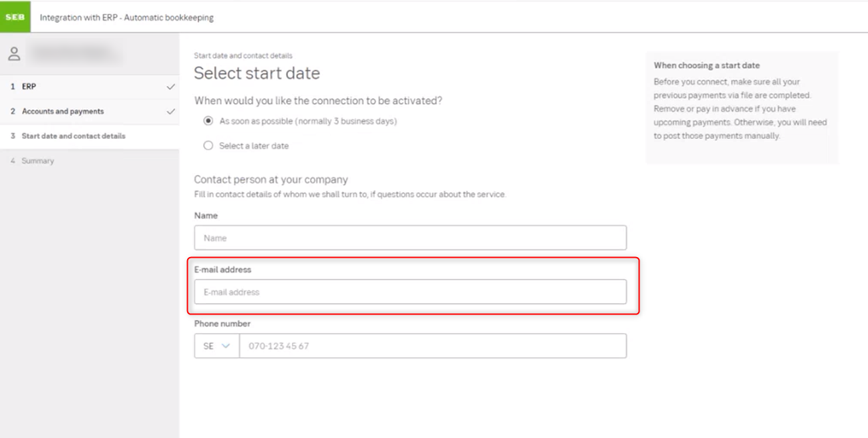The width and height of the screenshot is (868, 438).
Task: Choose the "Select a later date" option
Action: pos(208,146)
